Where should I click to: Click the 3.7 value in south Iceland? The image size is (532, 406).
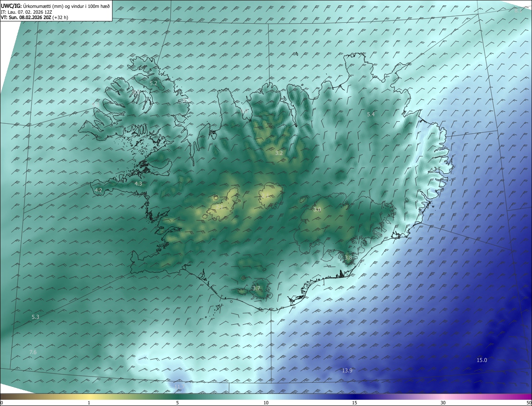coord(256,289)
